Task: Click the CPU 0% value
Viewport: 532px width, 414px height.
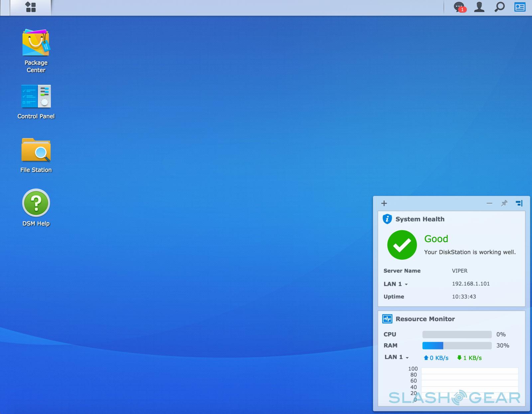Action: (x=501, y=334)
